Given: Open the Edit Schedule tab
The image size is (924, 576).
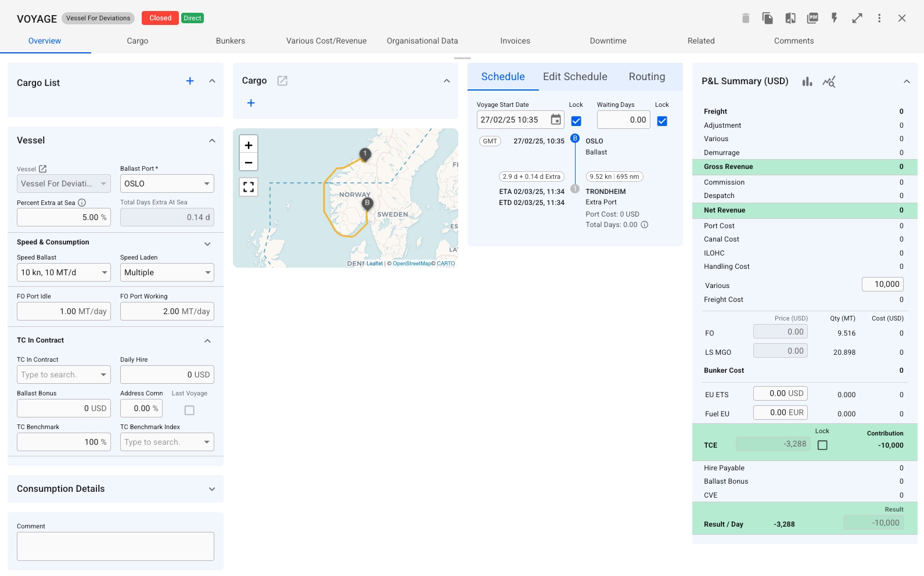Looking at the screenshot, I should [x=575, y=77].
